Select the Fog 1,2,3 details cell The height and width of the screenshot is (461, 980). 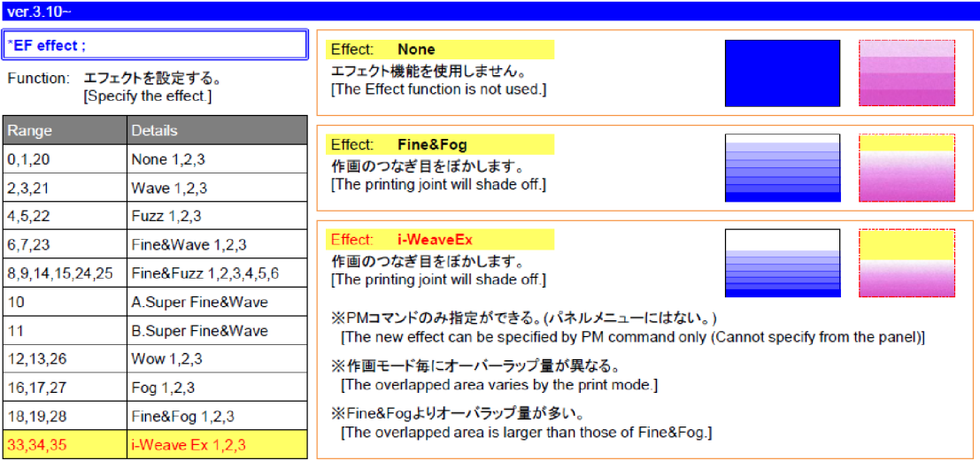[x=217, y=388]
